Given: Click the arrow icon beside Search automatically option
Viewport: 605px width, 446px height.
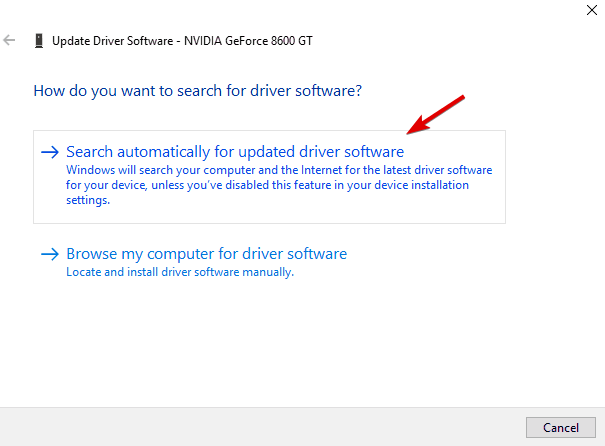Looking at the screenshot, I should tap(50, 152).
